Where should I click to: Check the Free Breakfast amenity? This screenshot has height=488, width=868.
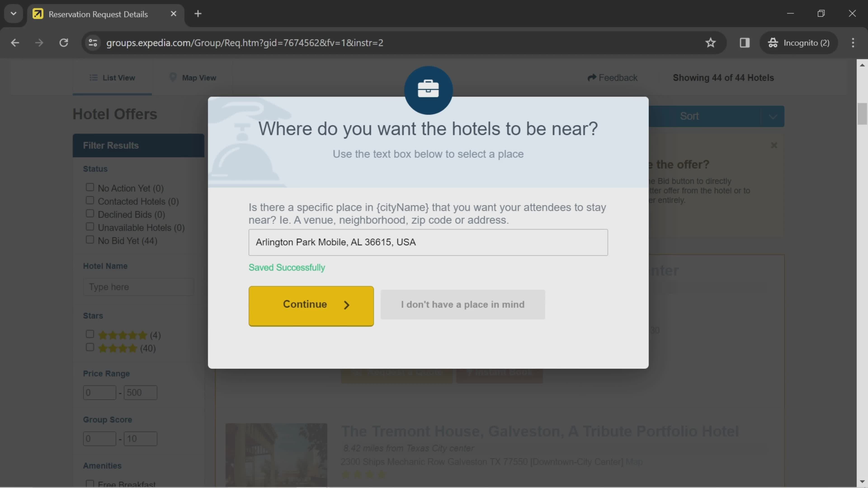90,484
